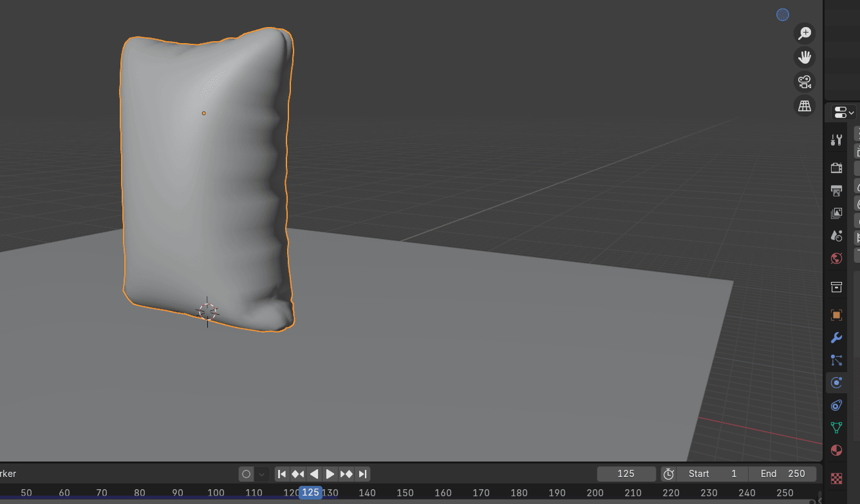Viewport: 860px width, 504px height.
Task: Open the Render properties tab
Action: point(836,168)
